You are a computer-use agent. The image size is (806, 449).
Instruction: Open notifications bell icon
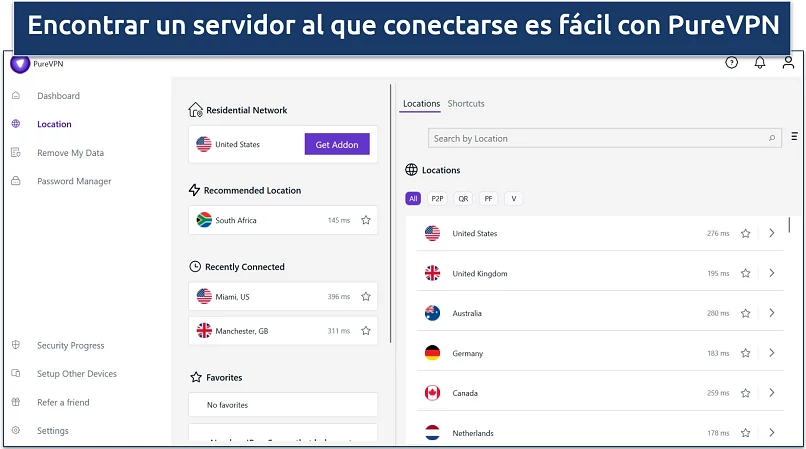point(760,63)
